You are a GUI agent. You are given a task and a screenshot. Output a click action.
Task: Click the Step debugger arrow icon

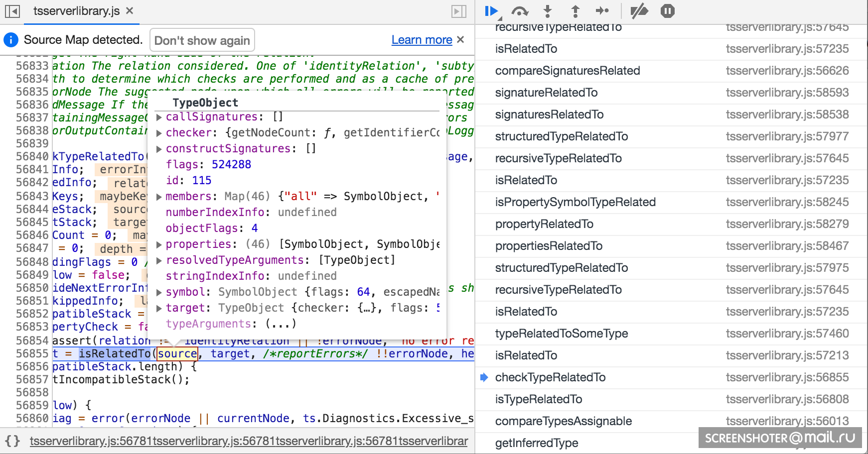tap(602, 11)
